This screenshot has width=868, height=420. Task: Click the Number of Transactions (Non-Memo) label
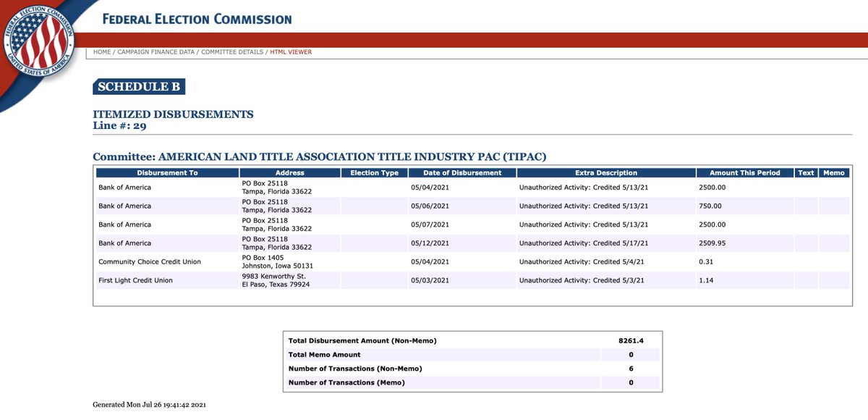(x=355, y=369)
